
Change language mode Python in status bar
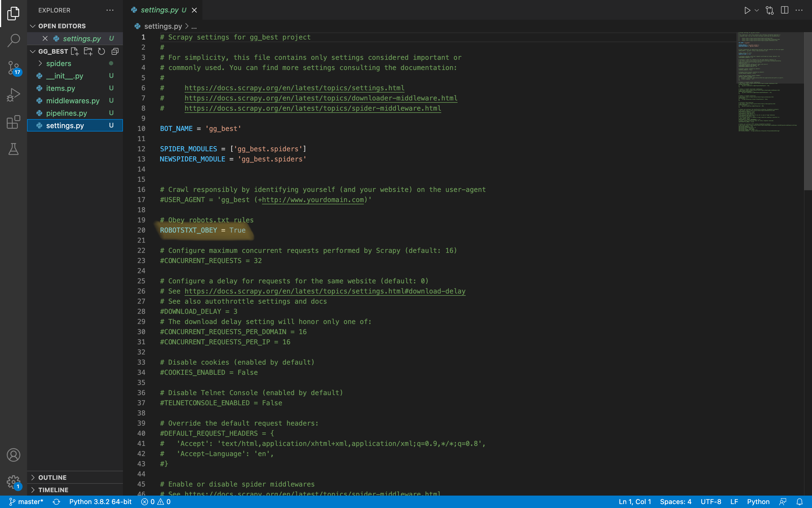point(758,502)
